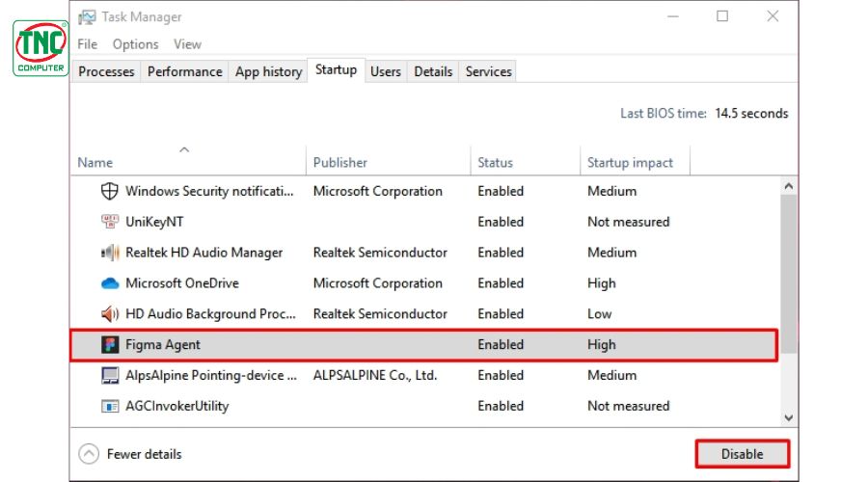
Task: Switch to the Performance tab
Action: coord(184,71)
